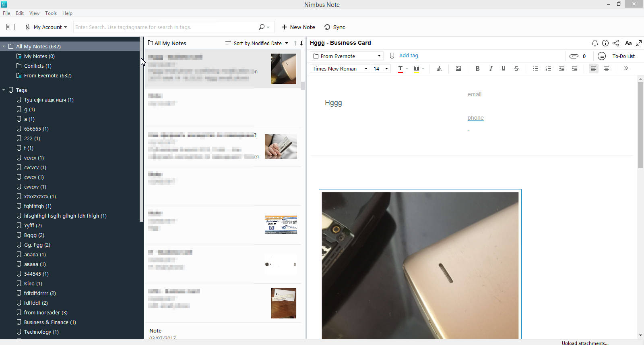Image resolution: width=644 pixels, height=345 pixels.
Task: Toggle strikethrough formatting
Action: click(516, 69)
